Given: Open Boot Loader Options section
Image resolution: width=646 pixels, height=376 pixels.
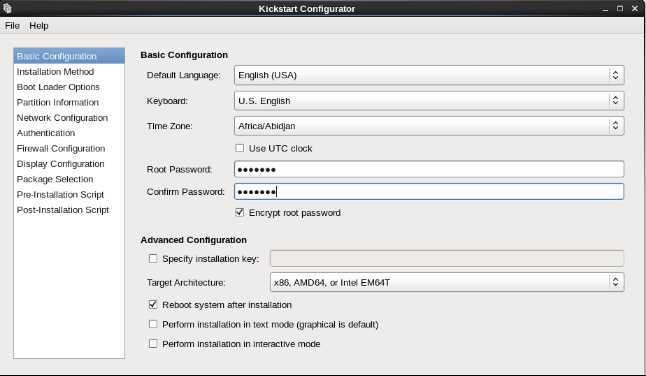Looking at the screenshot, I should 69,87.
